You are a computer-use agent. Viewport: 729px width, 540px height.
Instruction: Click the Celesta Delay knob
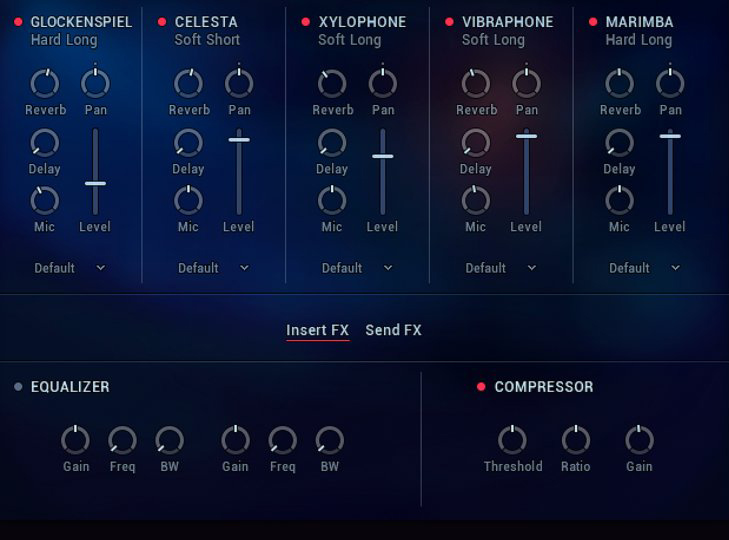(x=188, y=143)
